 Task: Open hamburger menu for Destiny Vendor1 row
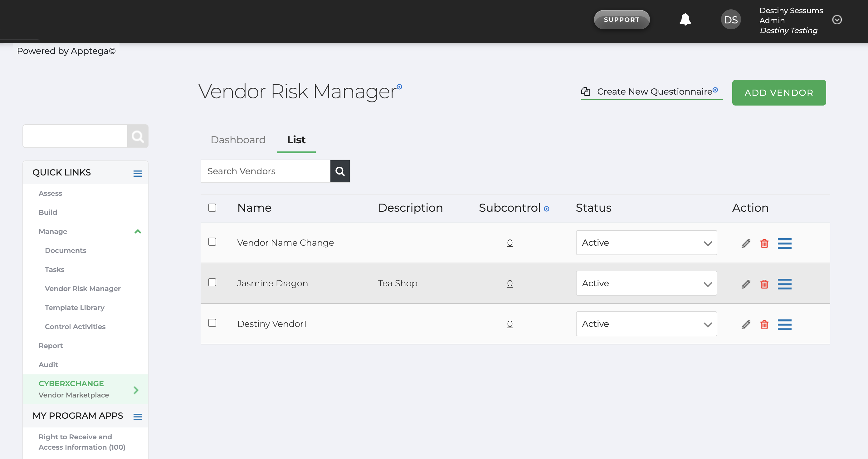tap(784, 324)
